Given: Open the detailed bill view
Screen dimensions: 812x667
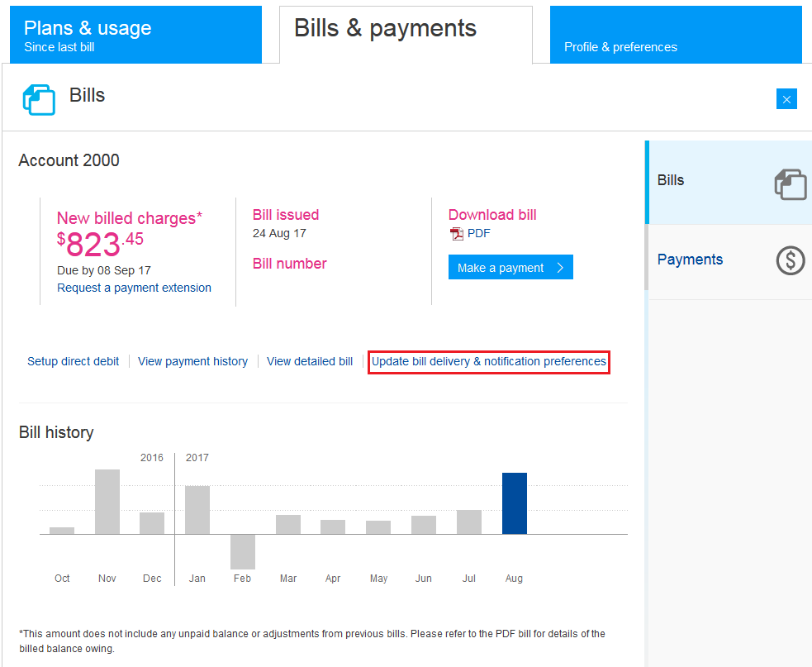Looking at the screenshot, I should coord(309,361).
